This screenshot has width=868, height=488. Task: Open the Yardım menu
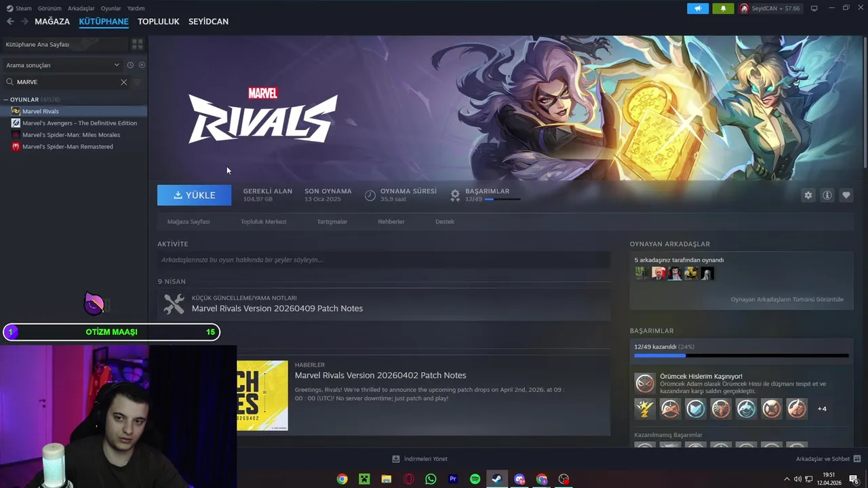pos(136,8)
